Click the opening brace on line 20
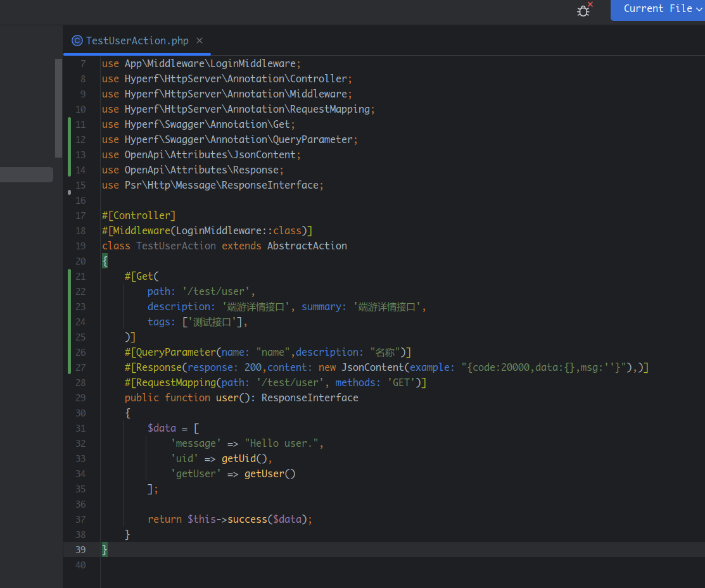This screenshot has width=705, height=588. click(105, 261)
